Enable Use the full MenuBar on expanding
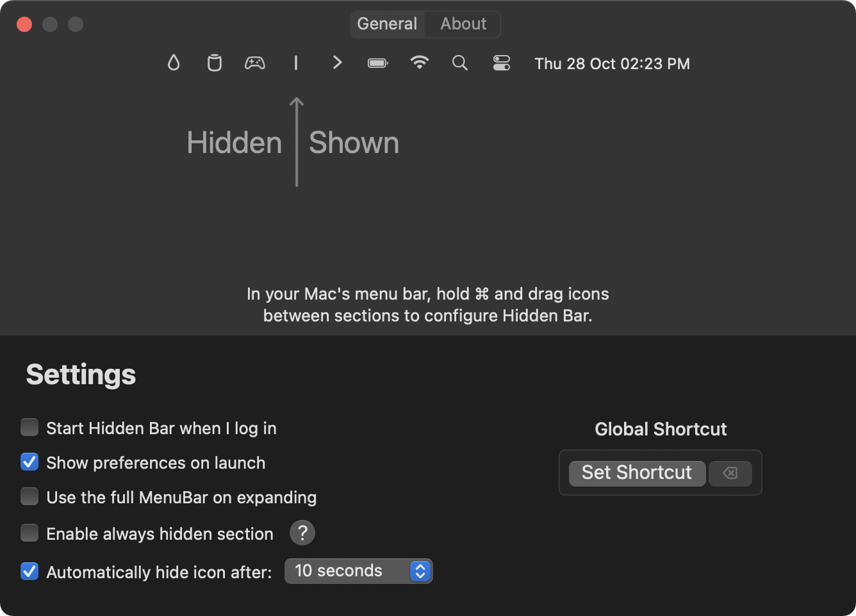 pos(29,496)
